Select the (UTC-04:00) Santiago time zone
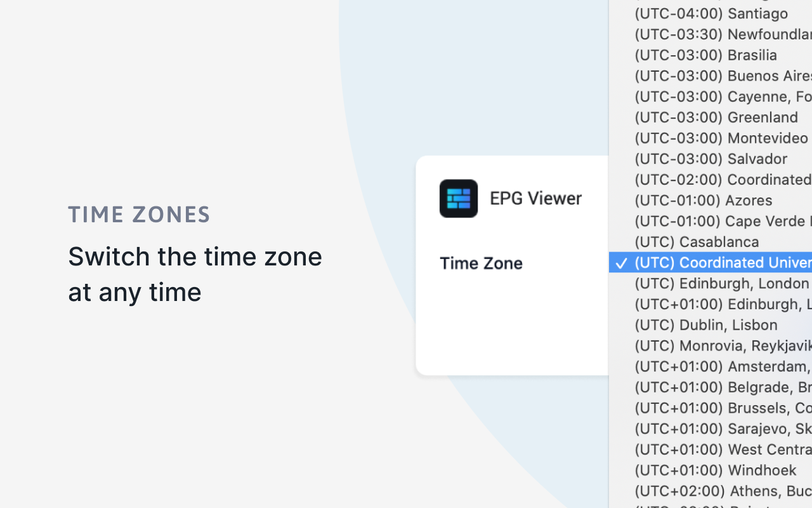 pyautogui.click(x=710, y=13)
